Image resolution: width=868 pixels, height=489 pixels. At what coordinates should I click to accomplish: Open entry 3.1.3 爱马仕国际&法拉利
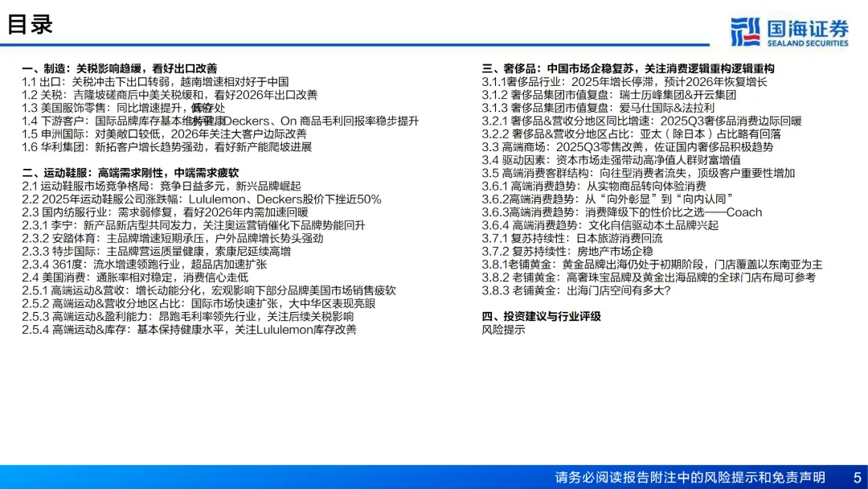pyautogui.click(x=598, y=108)
